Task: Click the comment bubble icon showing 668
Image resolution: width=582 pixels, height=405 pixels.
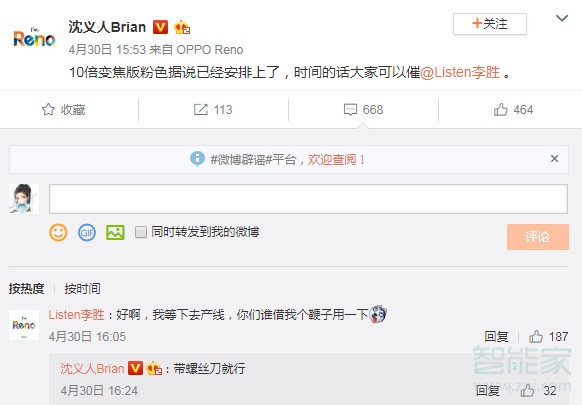Action: pos(350,110)
